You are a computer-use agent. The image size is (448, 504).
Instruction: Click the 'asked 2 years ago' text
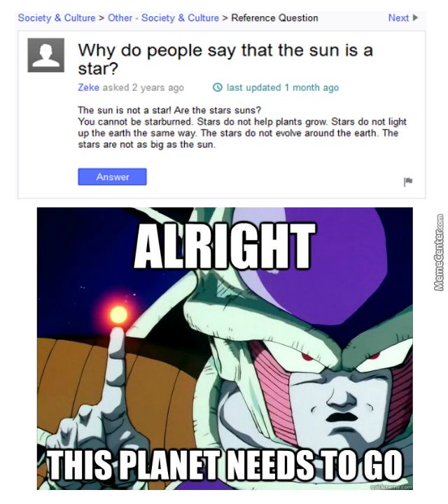143,87
